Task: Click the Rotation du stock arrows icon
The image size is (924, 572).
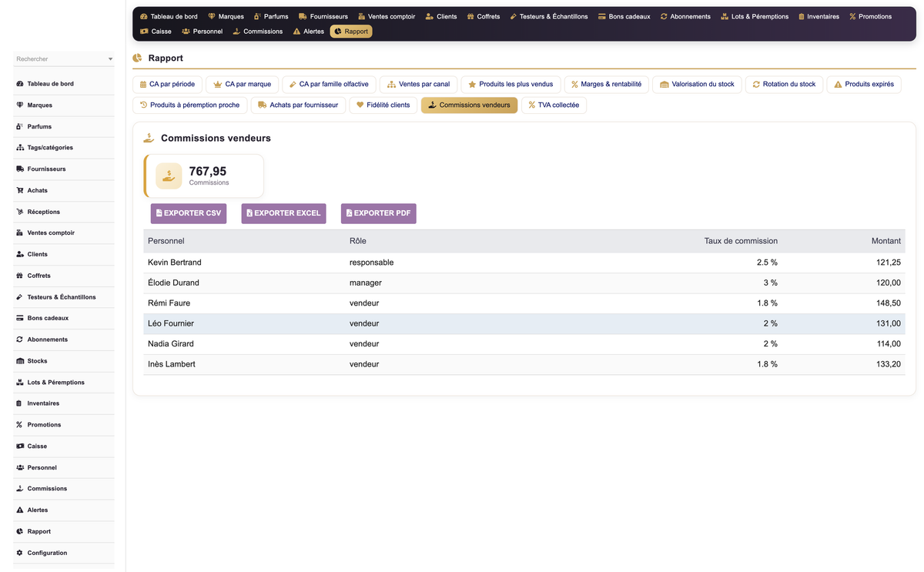Action: [756, 84]
